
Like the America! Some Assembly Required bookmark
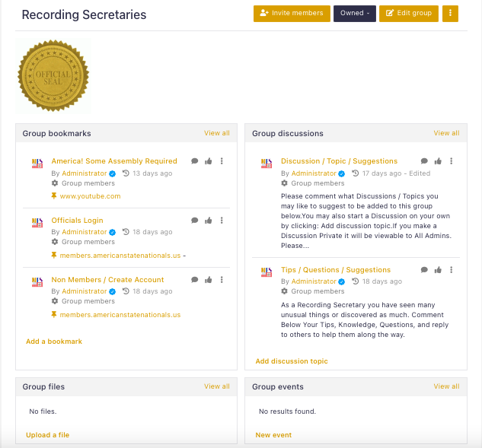coord(209,161)
